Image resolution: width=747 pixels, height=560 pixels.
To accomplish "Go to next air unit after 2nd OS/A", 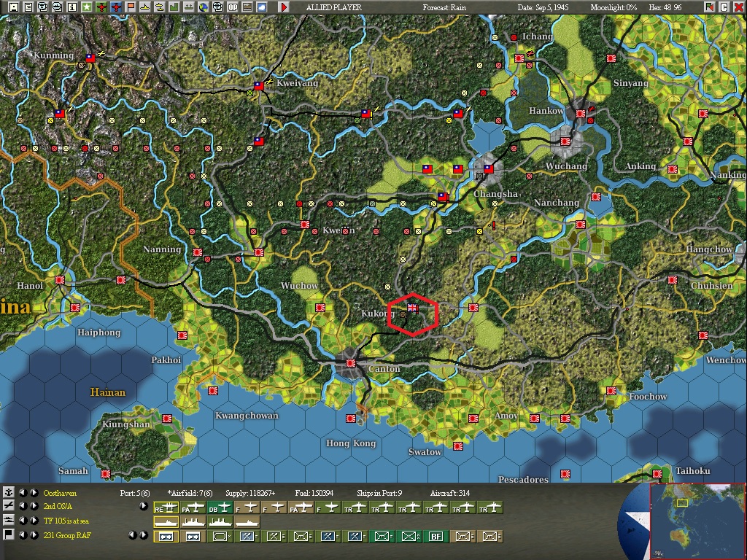I will click(x=34, y=506).
